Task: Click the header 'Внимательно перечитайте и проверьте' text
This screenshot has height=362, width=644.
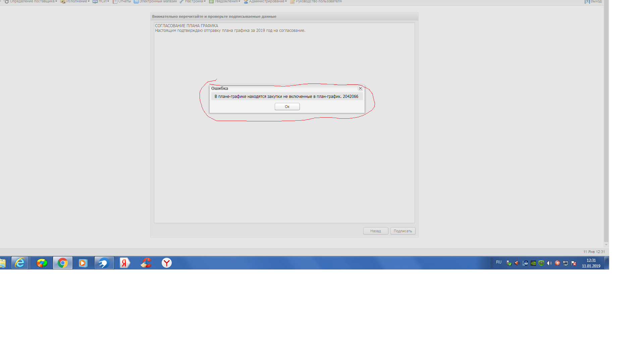Action: tap(214, 16)
